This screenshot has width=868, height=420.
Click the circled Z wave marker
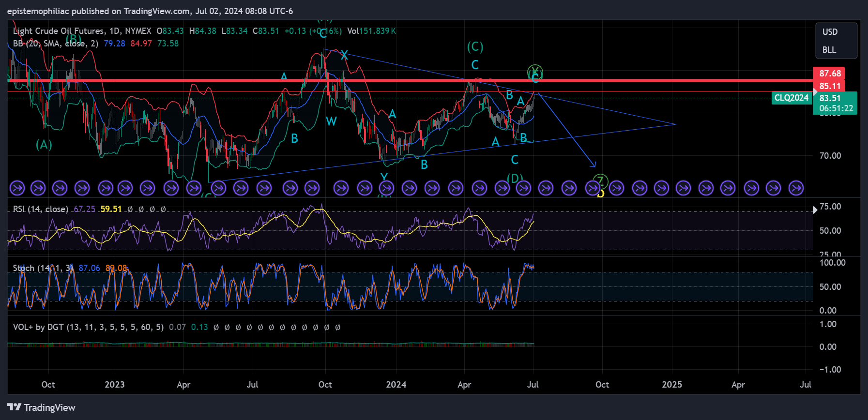[600, 181]
